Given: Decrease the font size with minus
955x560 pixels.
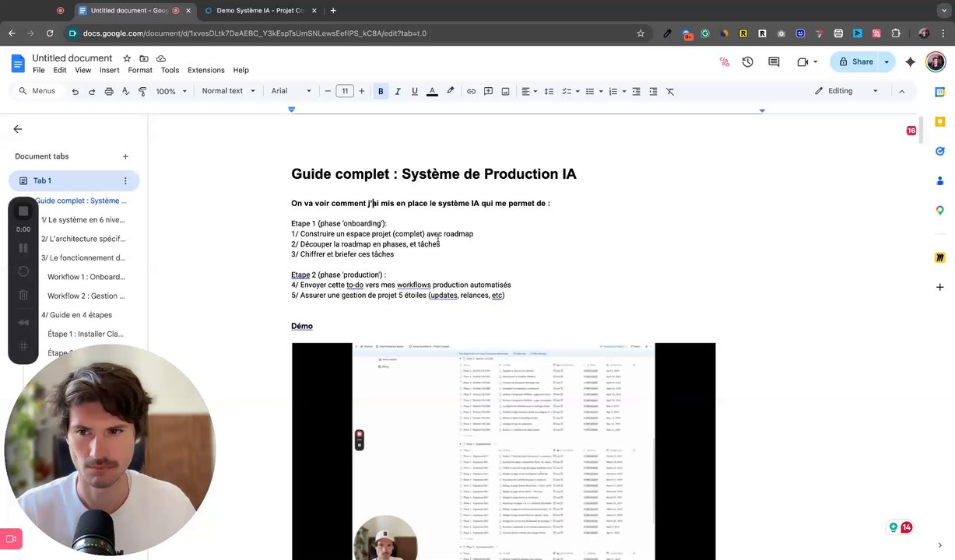Looking at the screenshot, I should click(328, 91).
